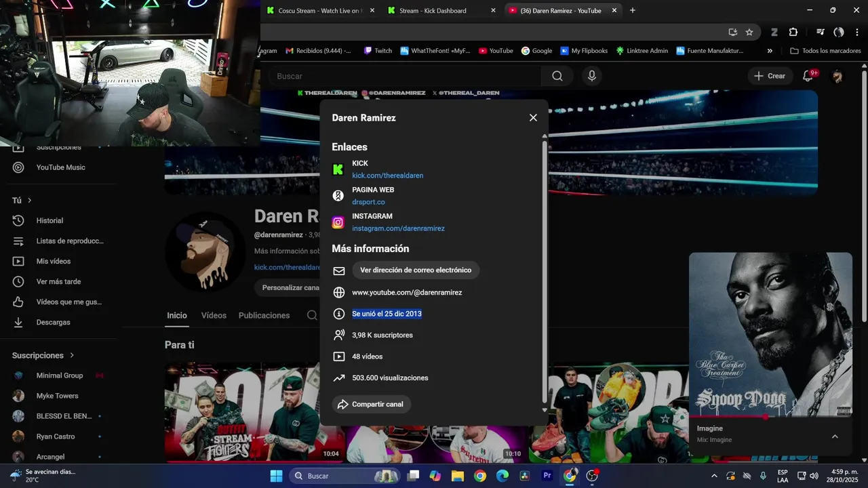The height and width of the screenshot is (488, 868).
Task: Click the highlighted 'Se unió el 25 dic 2013' text
Action: point(387,314)
